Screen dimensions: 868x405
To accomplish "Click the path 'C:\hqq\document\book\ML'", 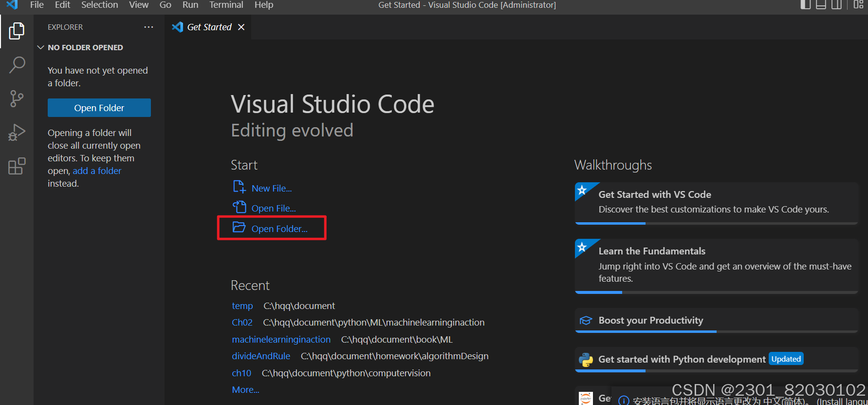I will tap(397, 340).
